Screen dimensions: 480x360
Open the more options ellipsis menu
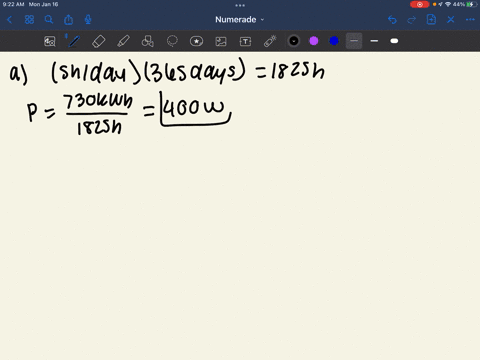tap(470, 20)
